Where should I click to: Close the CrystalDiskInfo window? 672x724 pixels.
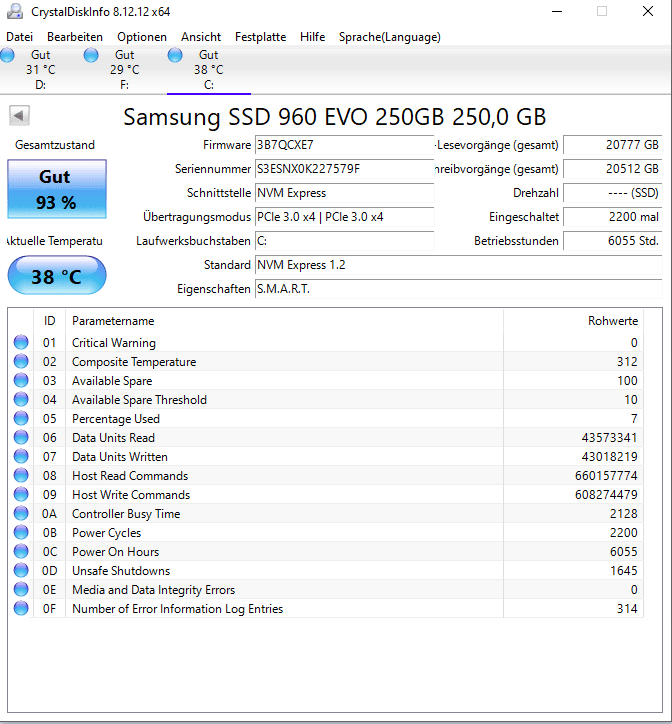tap(648, 11)
